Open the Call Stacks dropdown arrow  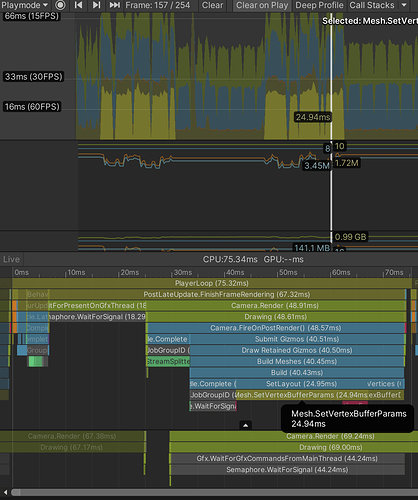click(404, 5)
